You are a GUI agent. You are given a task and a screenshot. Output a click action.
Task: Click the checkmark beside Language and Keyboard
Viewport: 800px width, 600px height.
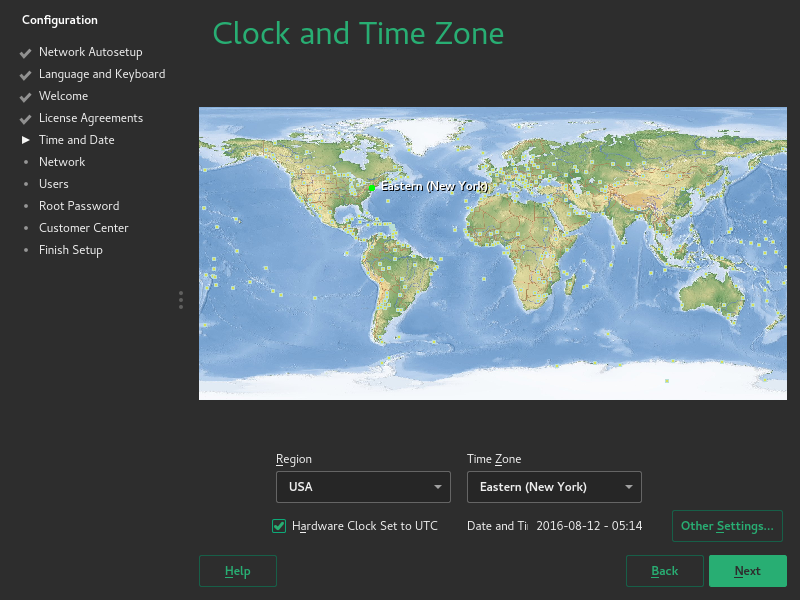[24, 74]
